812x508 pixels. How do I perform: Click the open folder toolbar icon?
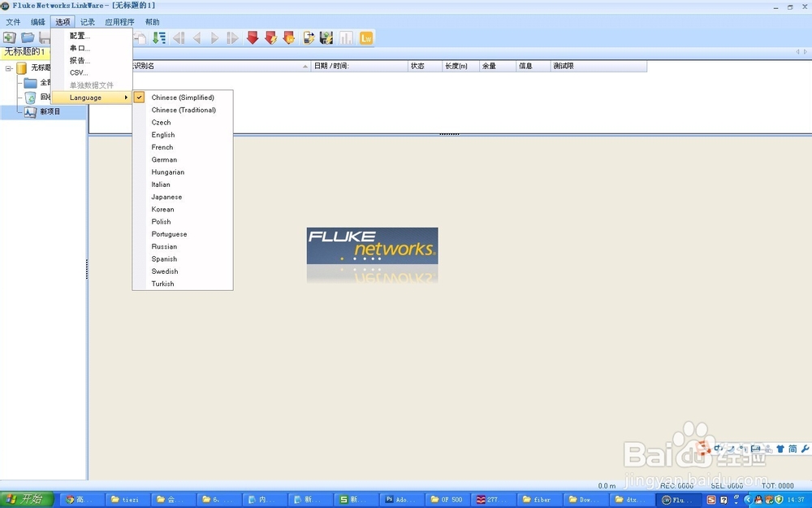click(28, 38)
